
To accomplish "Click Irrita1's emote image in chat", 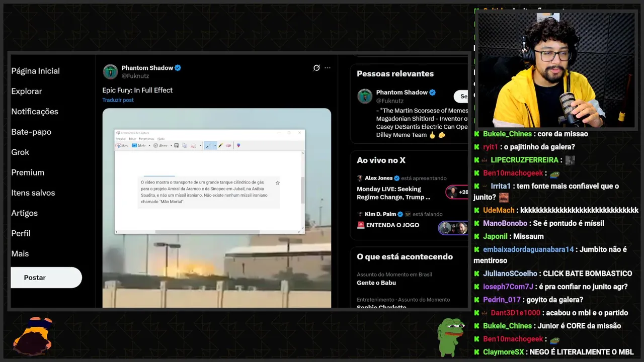I will (504, 198).
